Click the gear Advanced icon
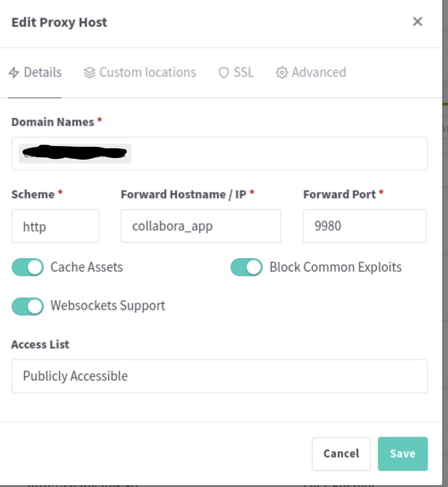This screenshot has width=448, height=487. point(281,73)
